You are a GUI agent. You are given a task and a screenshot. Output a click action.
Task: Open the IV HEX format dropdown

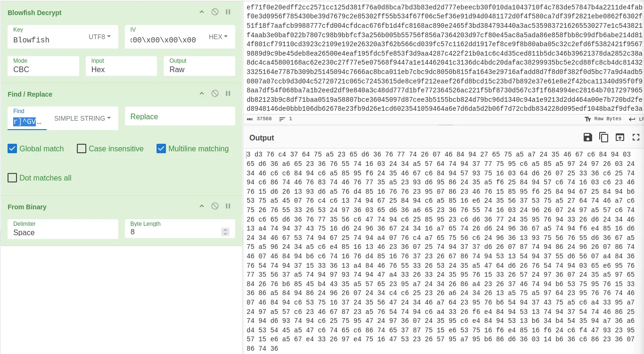pos(218,37)
